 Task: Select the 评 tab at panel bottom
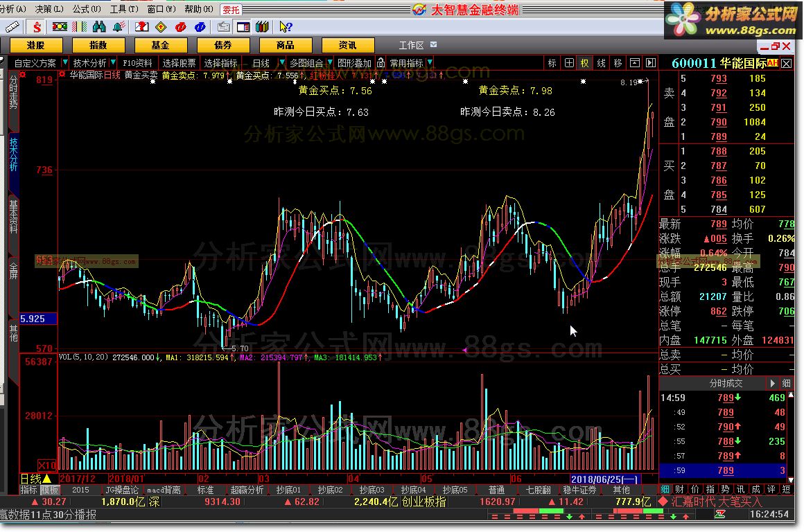tap(771, 490)
